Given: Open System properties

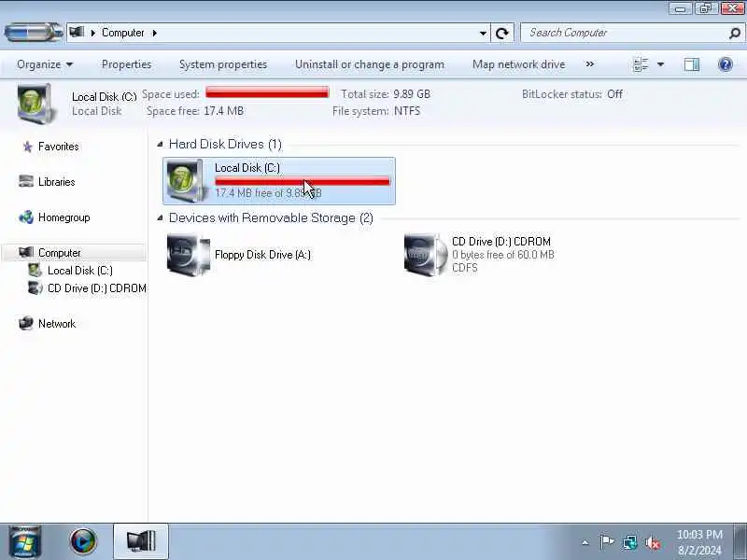Looking at the screenshot, I should click(x=223, y=64).
